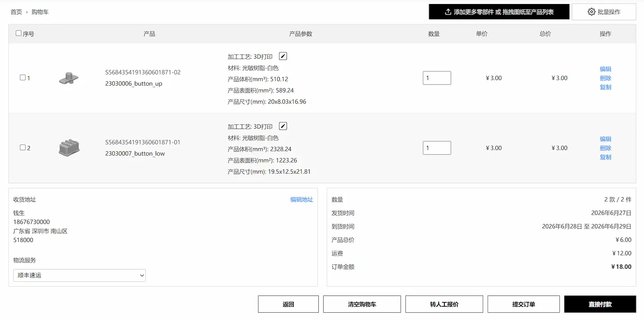Click phone number 18676730000

[x=31, y=222]
